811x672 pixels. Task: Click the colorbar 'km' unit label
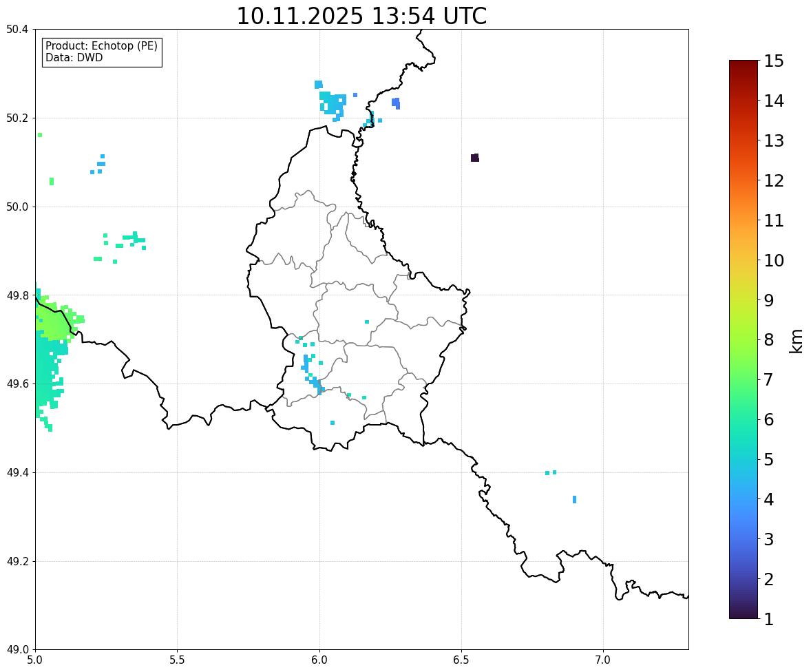click(x=797, y=342)
